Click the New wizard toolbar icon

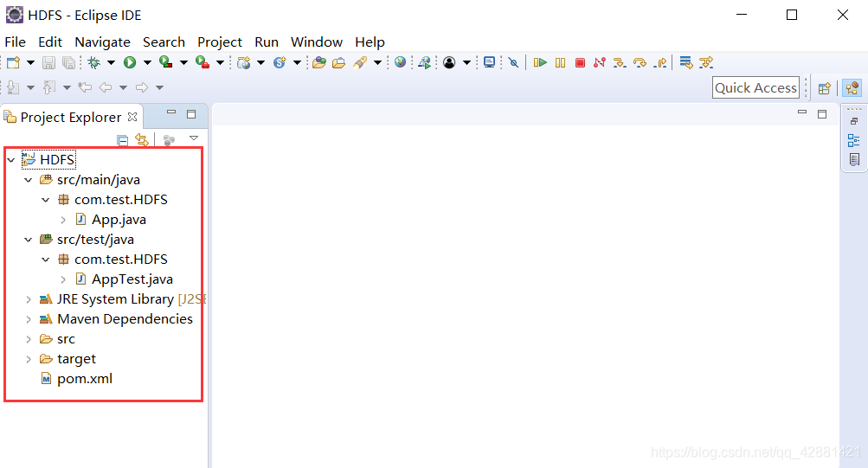point(13,62)
